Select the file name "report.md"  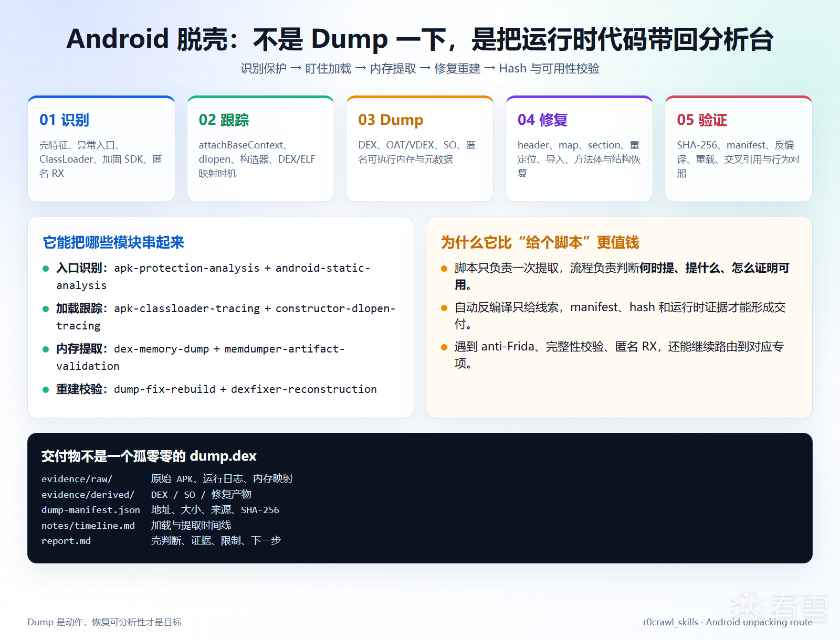(66, 541)
